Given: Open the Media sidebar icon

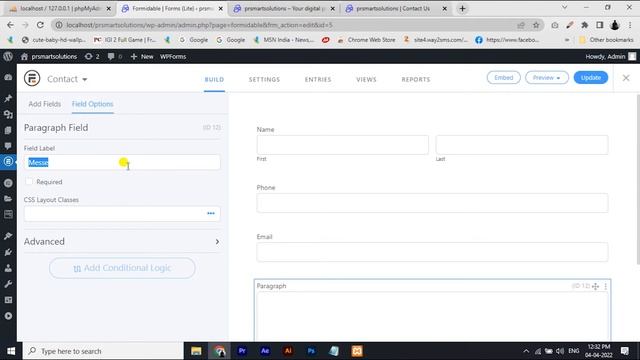Looking at the screenshot, I should [8, 114].
